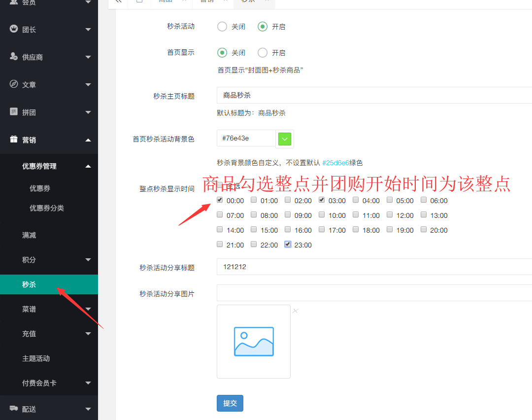Viewport: 532px width, 420px height.
Task: Close the 营销 tab with its x
Action: [x=224, y=2]
